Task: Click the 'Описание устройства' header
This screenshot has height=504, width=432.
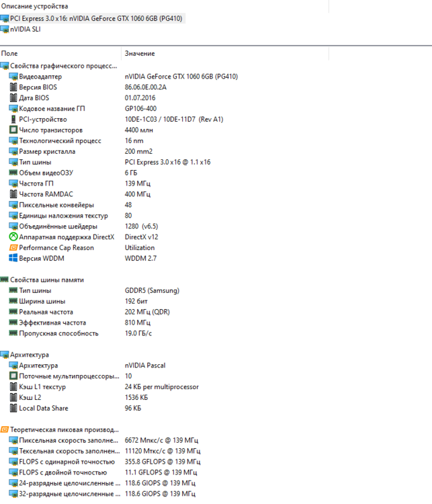Action: tap(34, 6)
